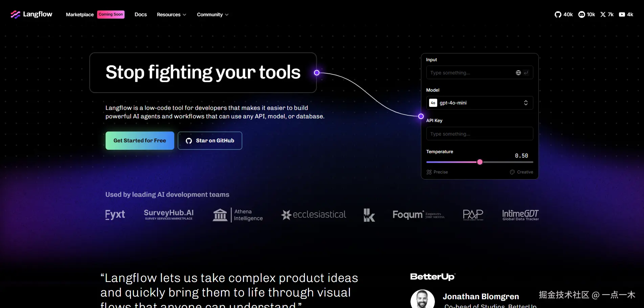Expand the Resources menu

click(171, 15)
